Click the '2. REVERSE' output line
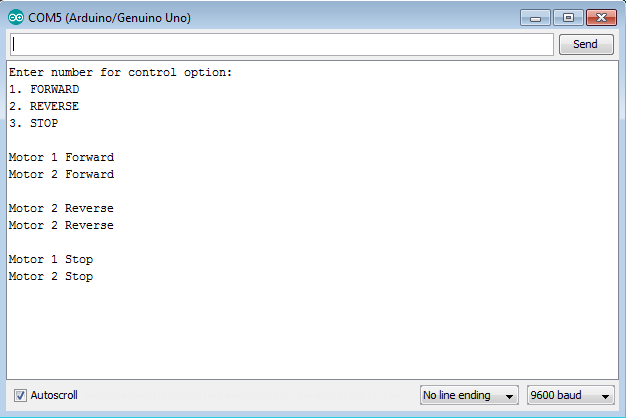The width and height of the screenshot is (626, 418). (x=44, y=106)
